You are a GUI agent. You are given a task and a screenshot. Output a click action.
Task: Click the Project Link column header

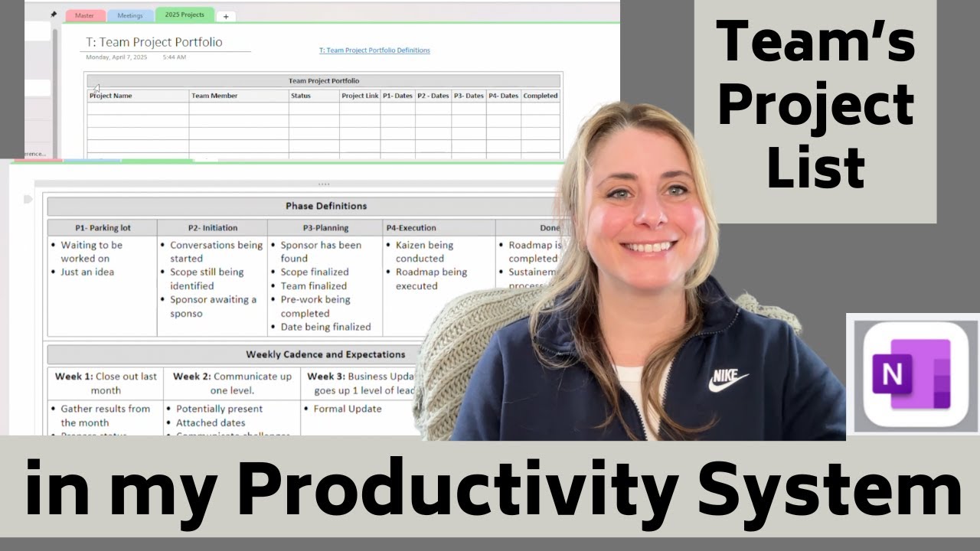coord(360,96)
